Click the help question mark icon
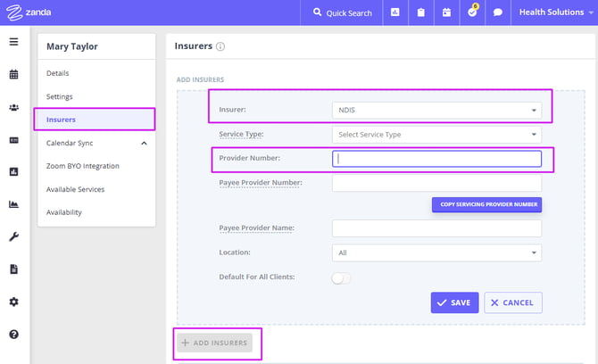The image size is (598, 364). 13,335
